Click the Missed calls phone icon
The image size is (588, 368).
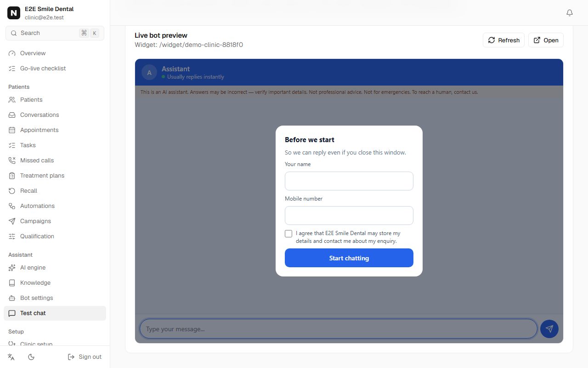(x=12, y=161)
